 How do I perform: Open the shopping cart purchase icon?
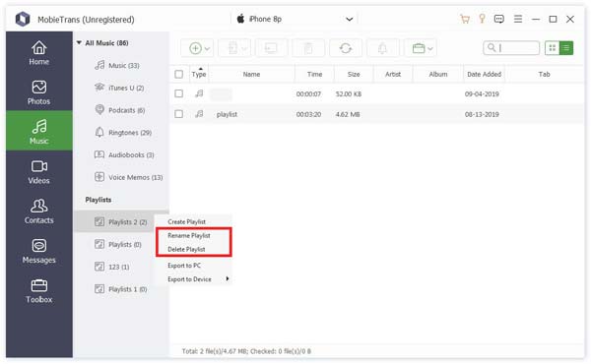point(465,19)
